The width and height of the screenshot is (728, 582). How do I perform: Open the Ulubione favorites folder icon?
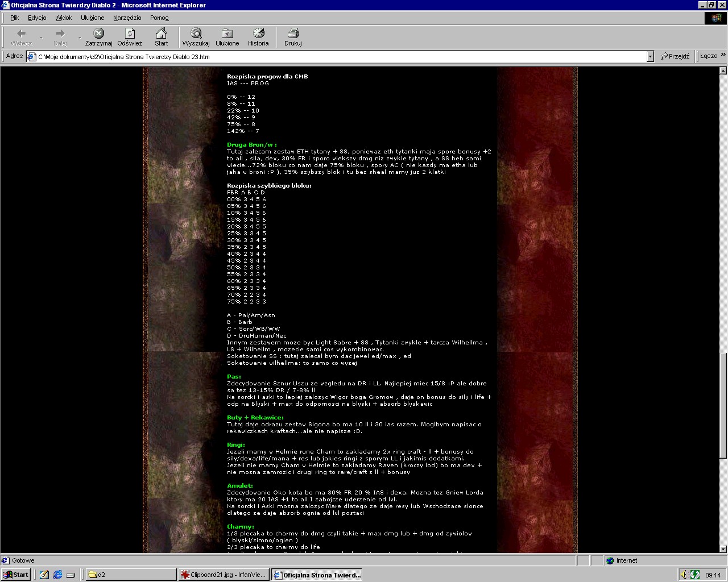[x=227, y=34]
